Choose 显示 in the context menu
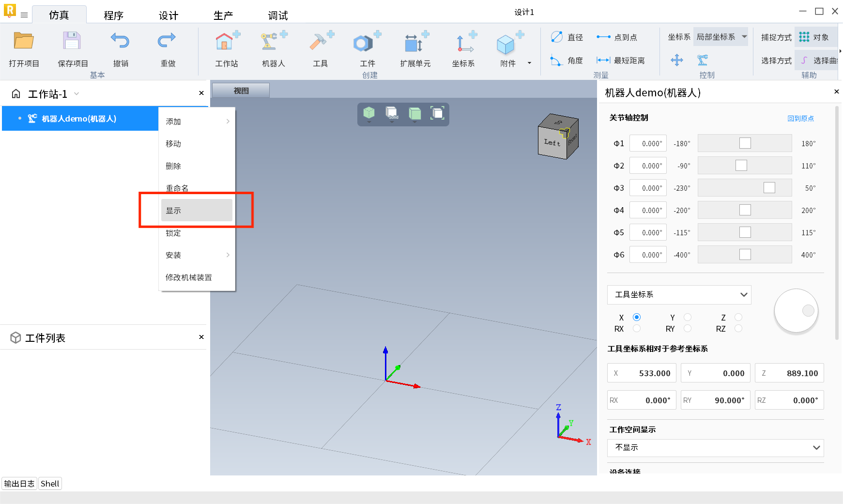This screenshot has width=843, height=504. (x=196, y=211)
